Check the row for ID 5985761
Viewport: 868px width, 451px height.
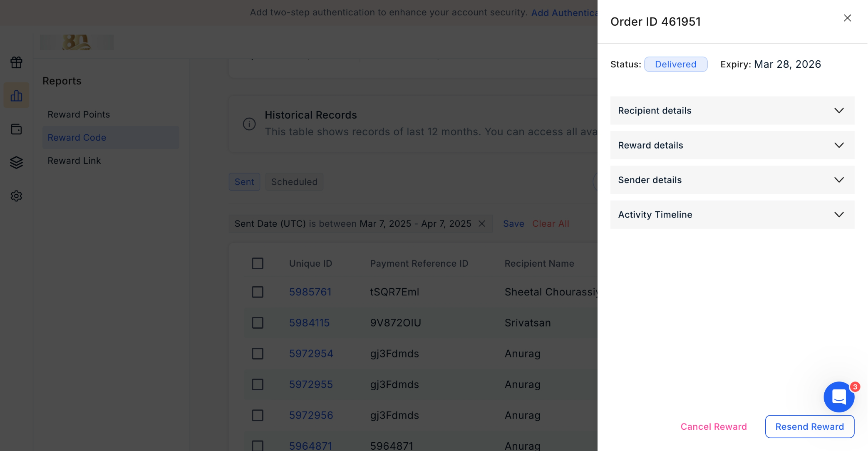click(x=258, y=292)
